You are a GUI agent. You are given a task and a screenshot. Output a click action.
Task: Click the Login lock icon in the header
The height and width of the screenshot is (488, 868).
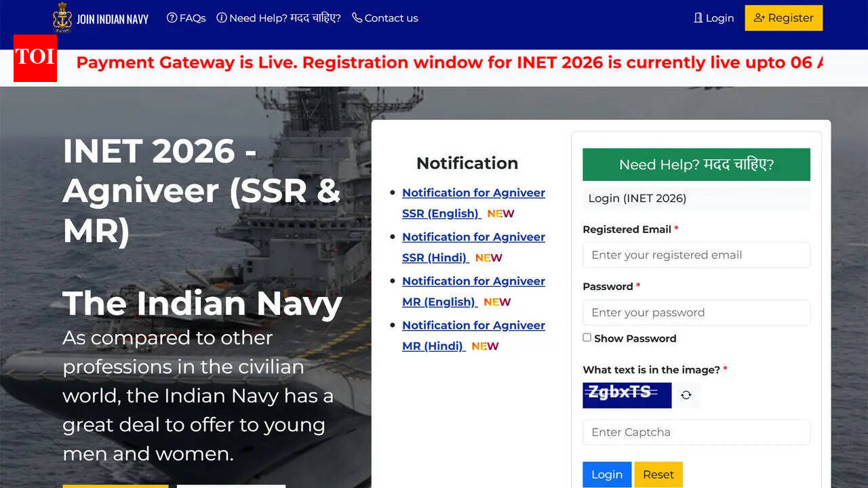click(x=698, y=18)
